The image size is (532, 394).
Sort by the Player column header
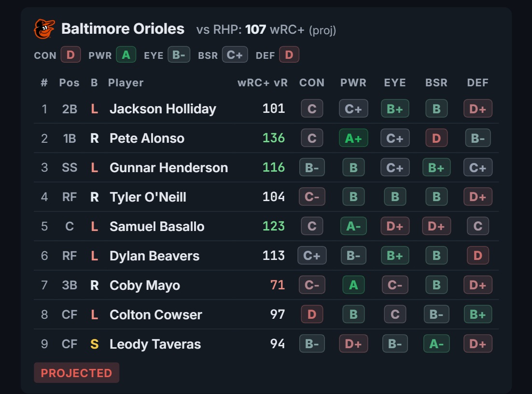click(126, 83)
